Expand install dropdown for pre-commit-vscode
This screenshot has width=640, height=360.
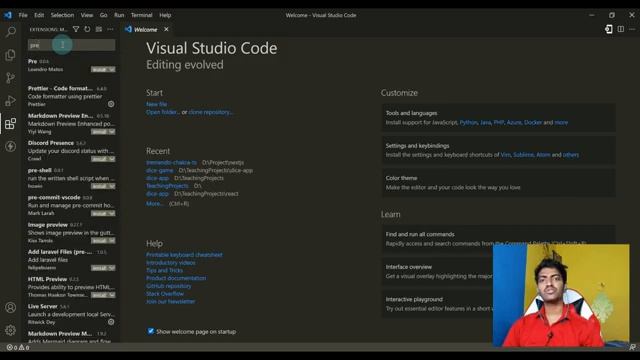tap(112, 213)
